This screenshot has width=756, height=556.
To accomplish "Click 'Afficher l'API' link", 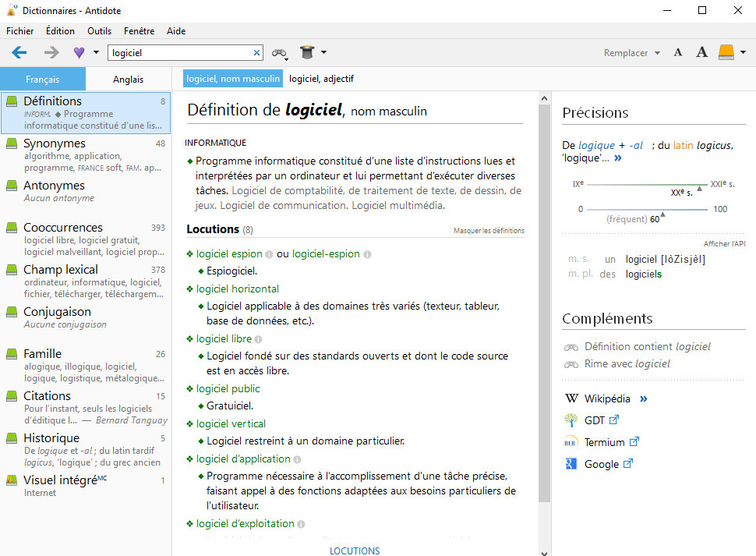I will coord(724,244).
